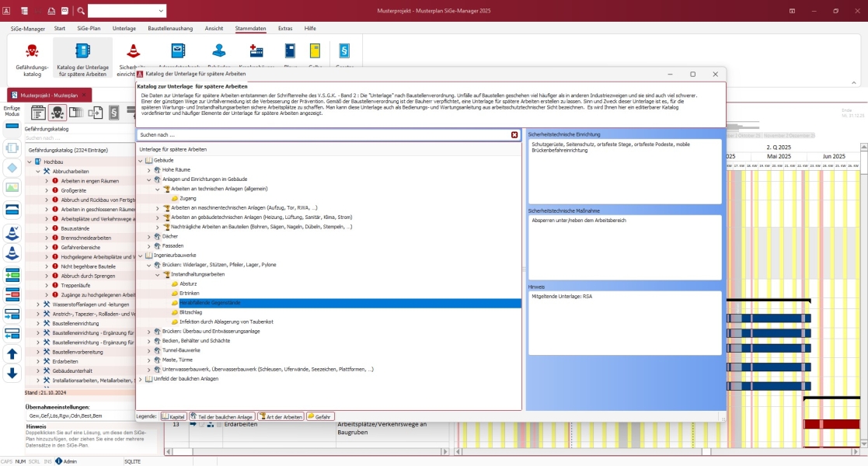Switch to the Musterprojekt - Musterplan tab
This screenshot has height=466, width=868.
(x=49, y=96)
